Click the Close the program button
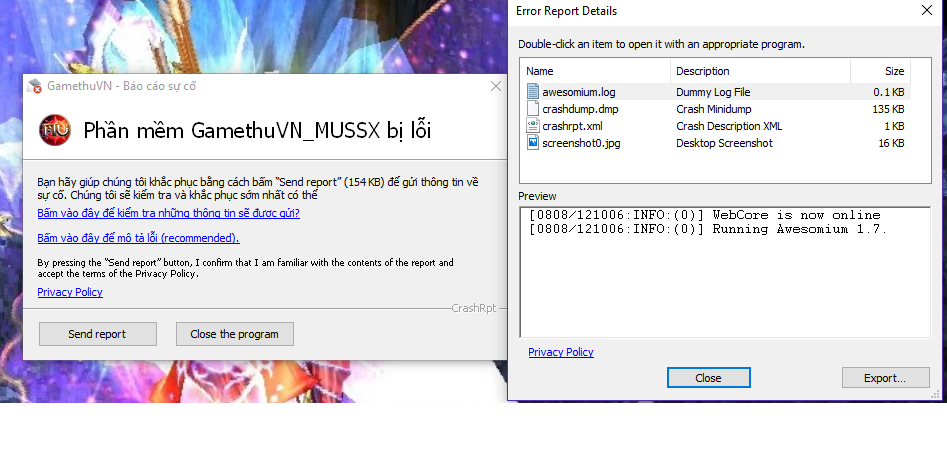 (234, 334)
